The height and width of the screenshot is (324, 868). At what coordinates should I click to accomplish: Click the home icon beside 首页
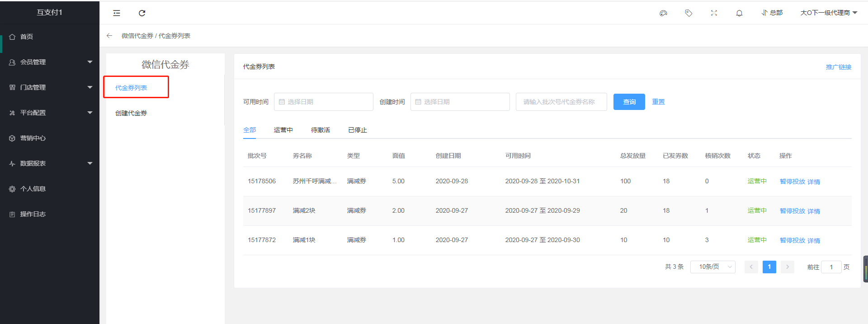tap(12, 37)
